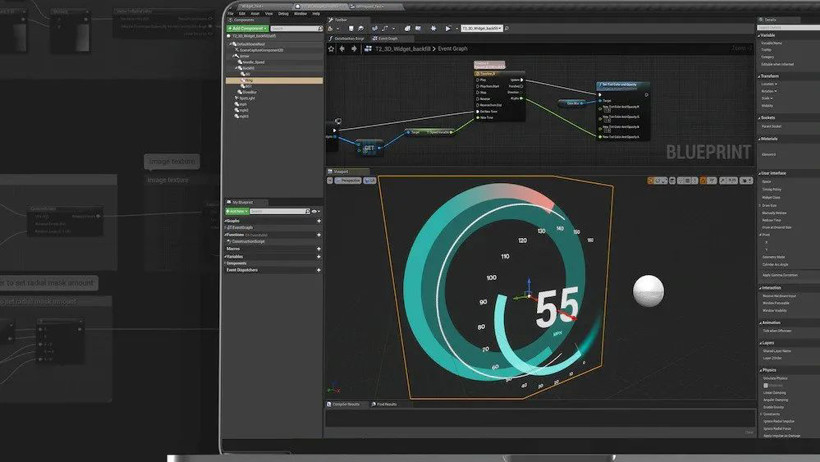Focus the Components panel search field
This screenshot has width=820, height=462.
pos(295,28)
